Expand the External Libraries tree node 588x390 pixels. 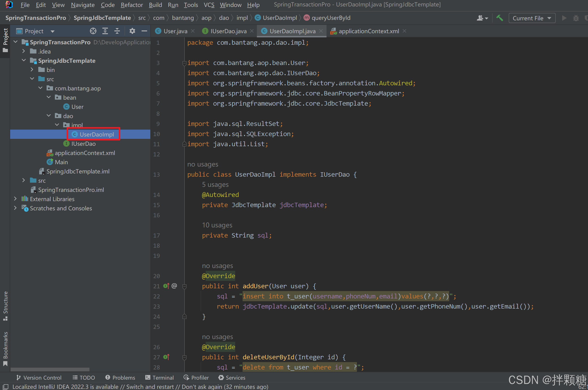[15, 199]
